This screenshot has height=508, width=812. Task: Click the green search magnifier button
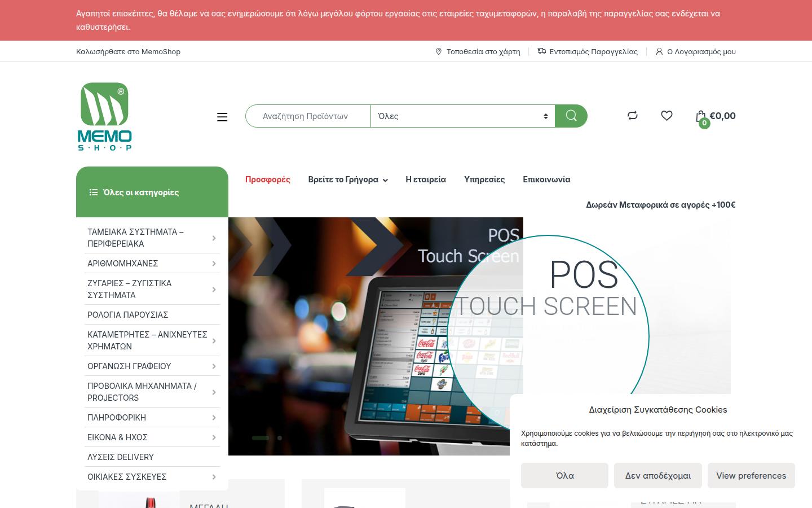click(571, 116)
